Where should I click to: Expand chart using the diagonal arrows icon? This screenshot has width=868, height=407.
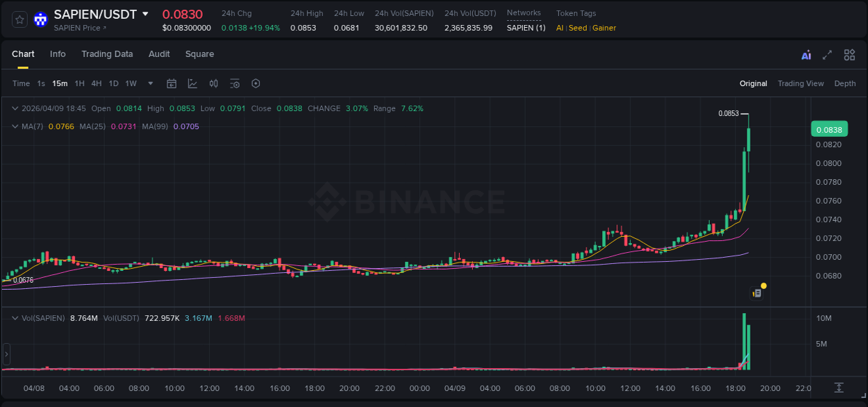click(x=826, y=54)
